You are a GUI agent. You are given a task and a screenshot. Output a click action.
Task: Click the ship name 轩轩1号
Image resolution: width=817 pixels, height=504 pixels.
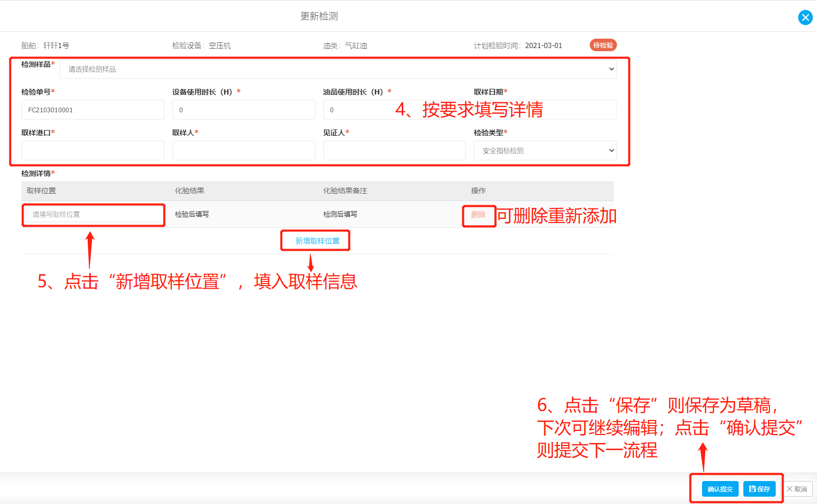[x=56, y=45]
